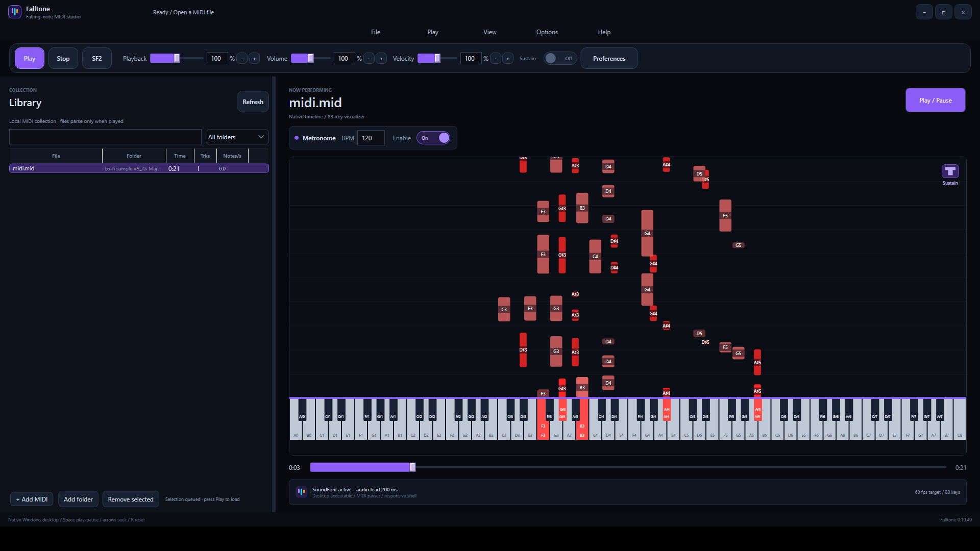Click 'Selection queued · press Play to load' text

[202, 499]
